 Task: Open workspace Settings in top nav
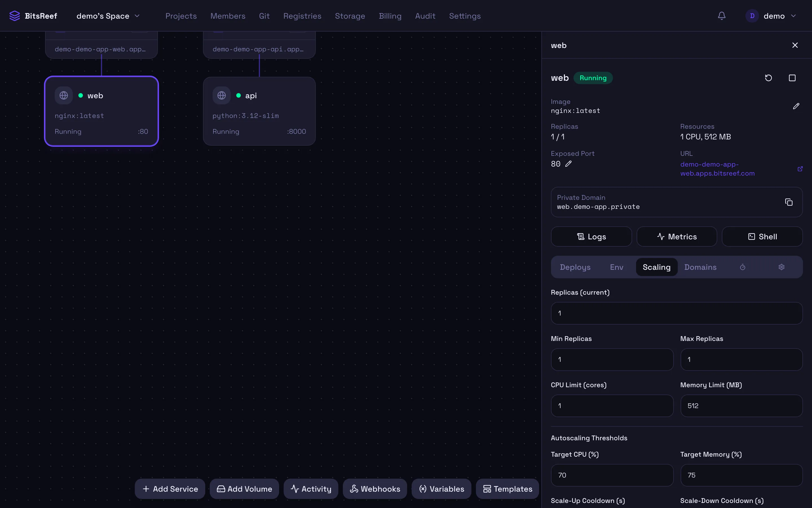pos(465,16)
